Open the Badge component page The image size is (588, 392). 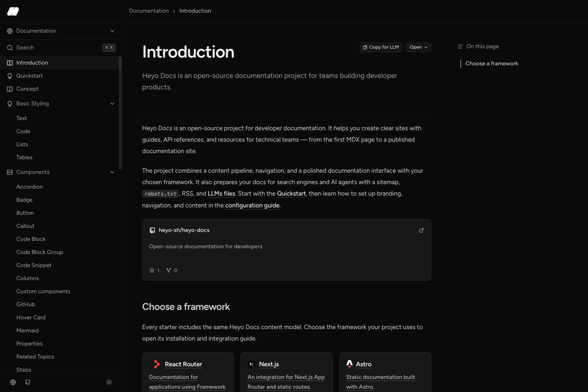click(x=24, y=200)
